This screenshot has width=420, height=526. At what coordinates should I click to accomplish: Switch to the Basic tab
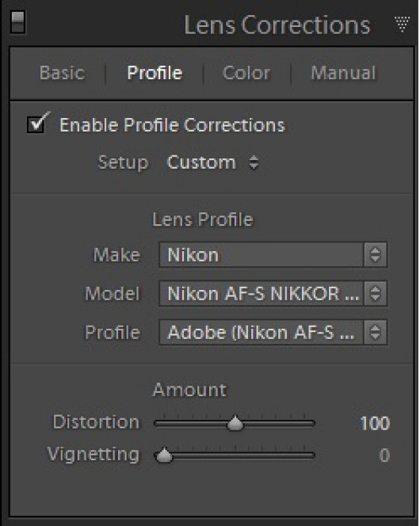[x=62, y=73]
